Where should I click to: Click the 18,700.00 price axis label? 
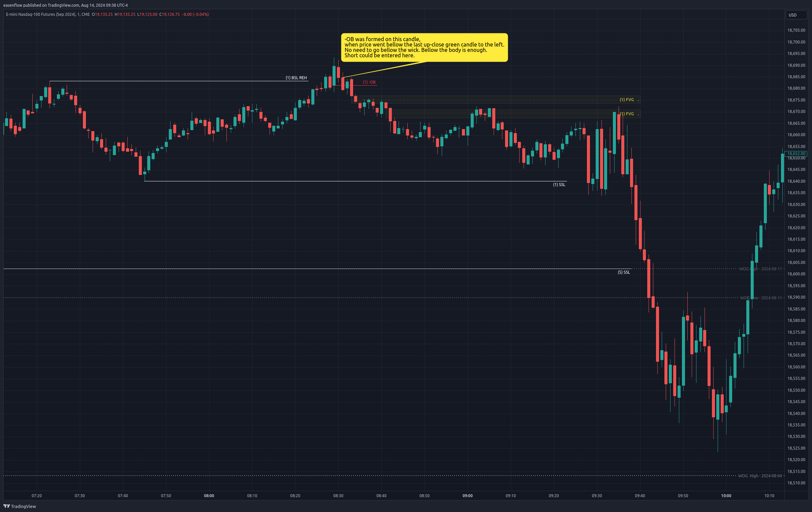(x=796, y=42)
